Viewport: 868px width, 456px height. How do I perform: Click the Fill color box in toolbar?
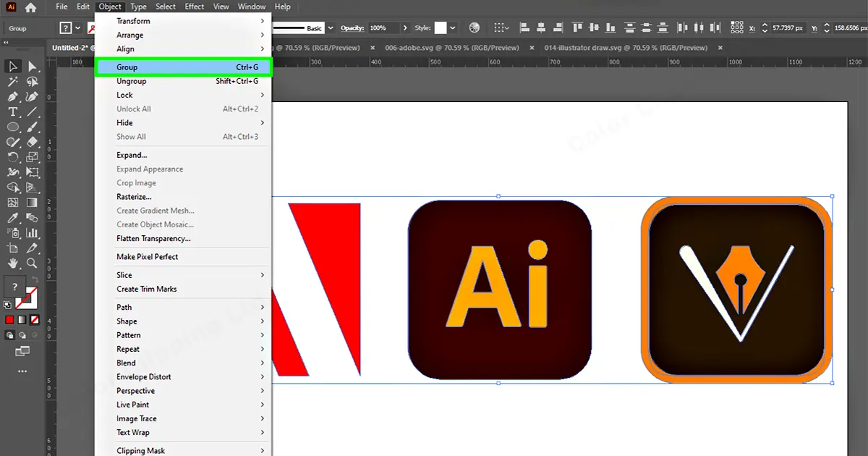coord(14,287)
